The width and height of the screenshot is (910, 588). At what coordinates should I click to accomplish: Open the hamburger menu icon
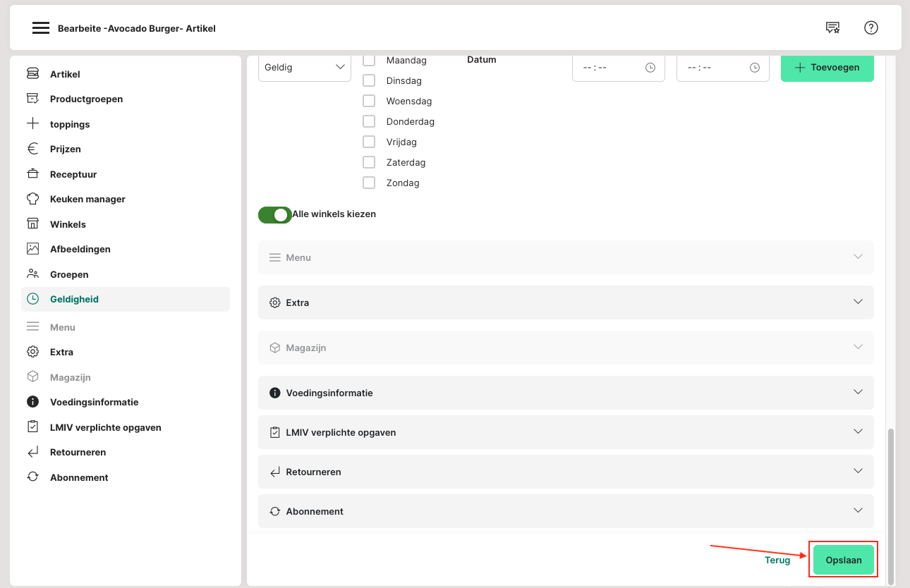point(41,28)
